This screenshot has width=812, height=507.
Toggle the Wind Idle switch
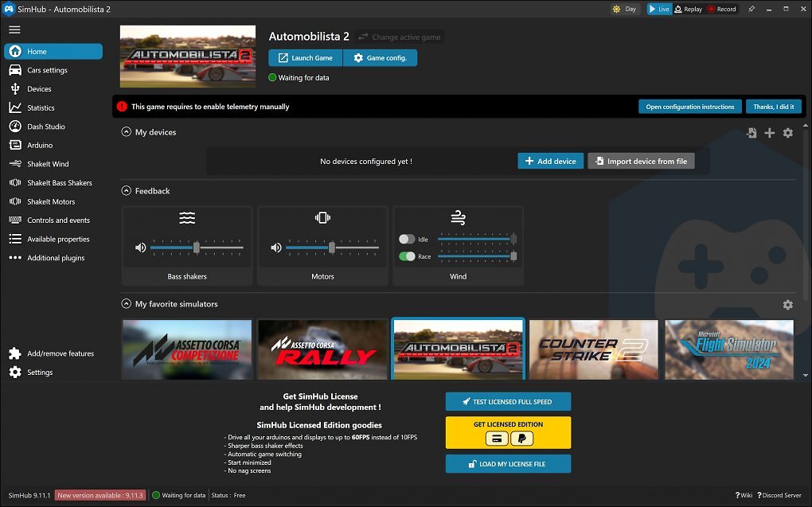407,239
